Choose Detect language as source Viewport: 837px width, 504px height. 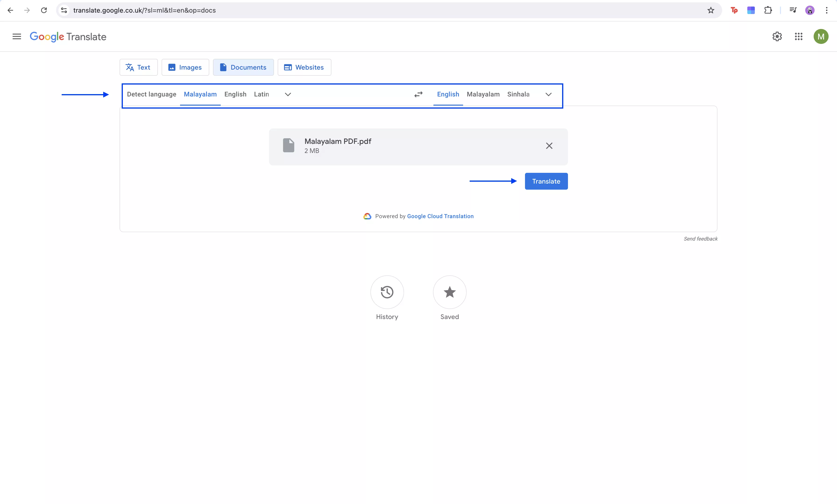pyautogui.click(x=151, y=94)
